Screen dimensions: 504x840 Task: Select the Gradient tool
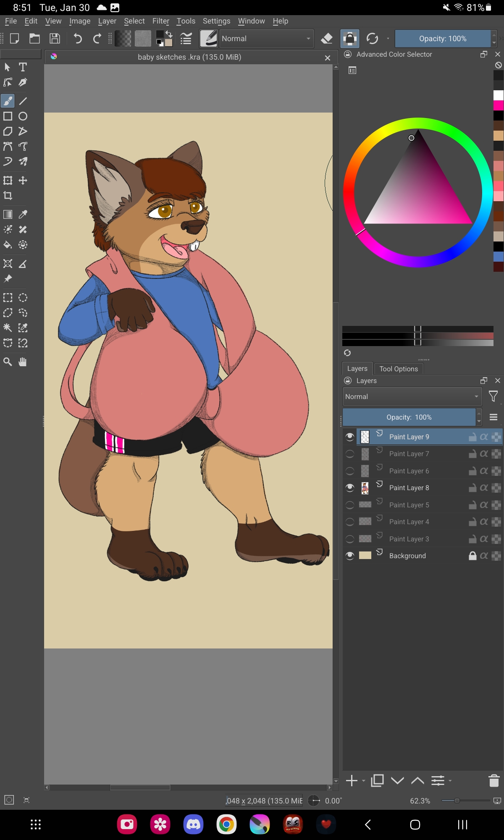click(x=8, y=215)
